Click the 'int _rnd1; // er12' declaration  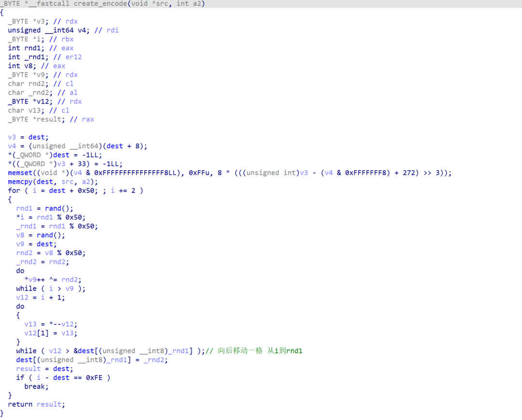(44, 57)
